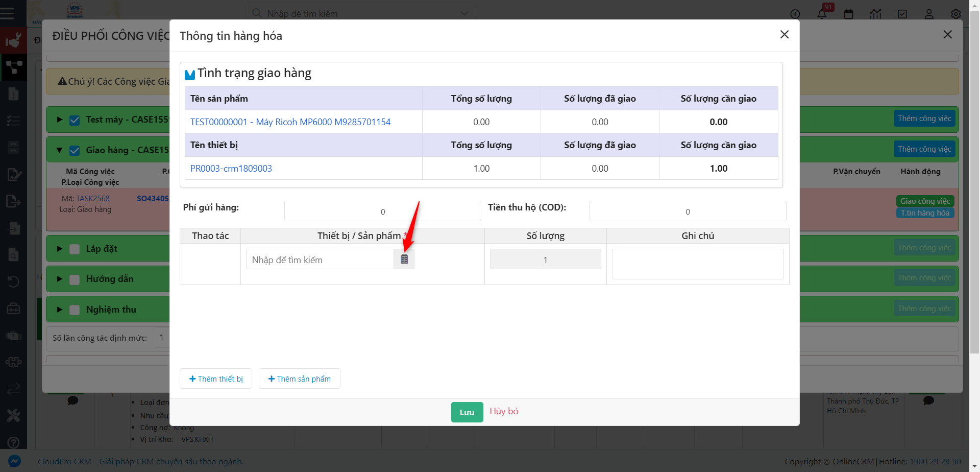Open the hamburger menu in the sidebar
The height and width of the screenshot is (472, 980).
(x=7, y=13)
